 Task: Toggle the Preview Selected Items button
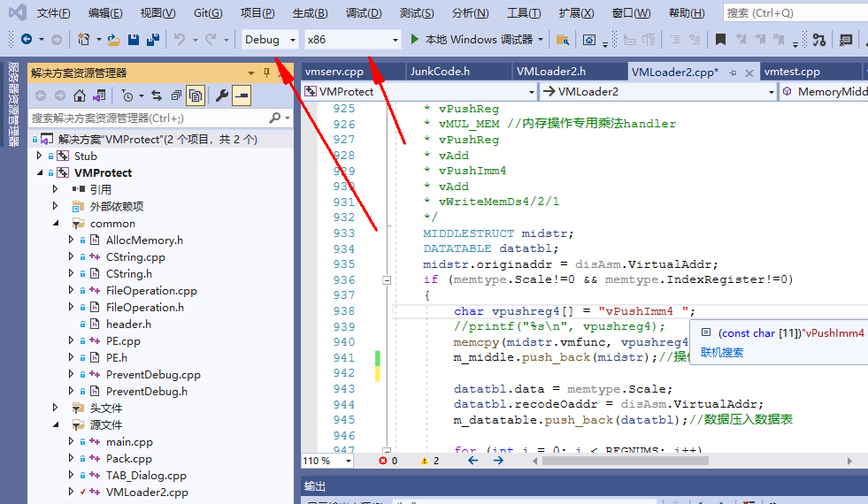242,95
